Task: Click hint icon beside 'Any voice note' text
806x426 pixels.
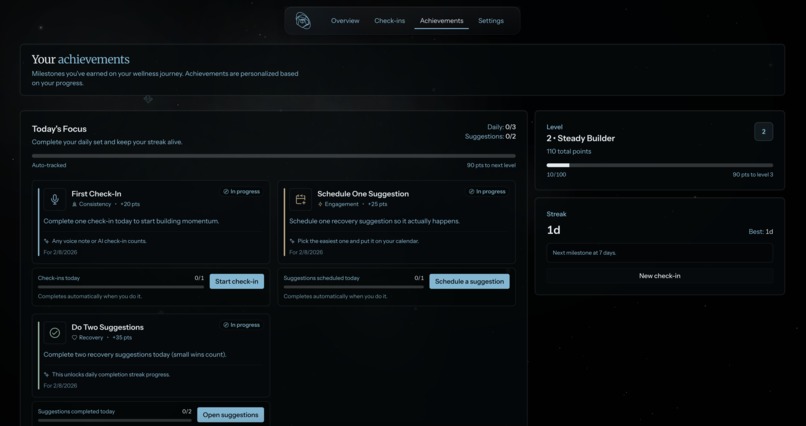Action: pos(46,241)
